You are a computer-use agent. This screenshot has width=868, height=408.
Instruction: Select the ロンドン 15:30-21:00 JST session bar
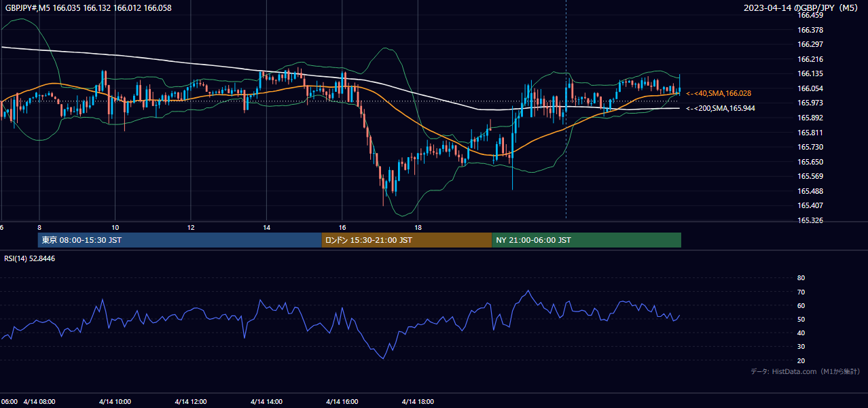click(406, 240)
